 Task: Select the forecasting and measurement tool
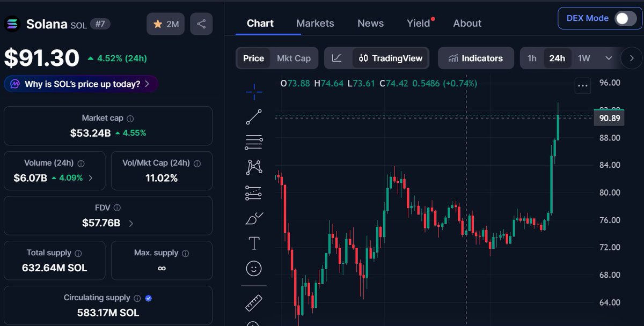[254, 192]
